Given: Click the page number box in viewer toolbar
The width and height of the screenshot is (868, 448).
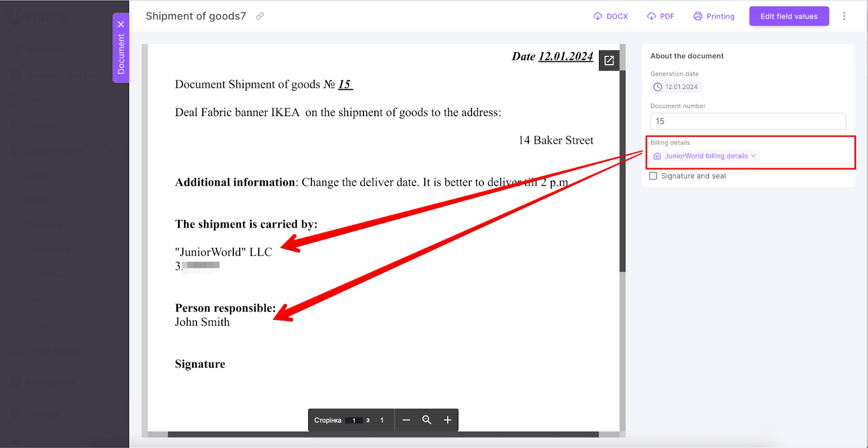Looking at the screenshot, I should point(354,420).
